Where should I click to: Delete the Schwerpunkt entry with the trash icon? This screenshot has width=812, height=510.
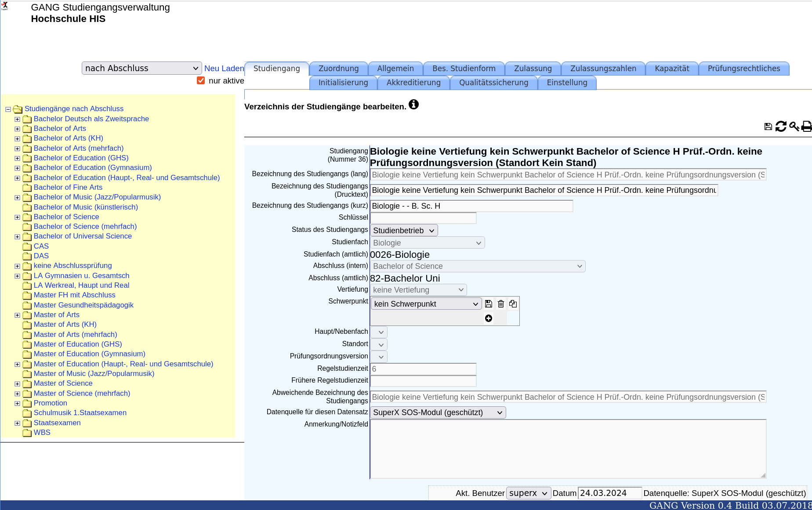[x=501, y=304]
